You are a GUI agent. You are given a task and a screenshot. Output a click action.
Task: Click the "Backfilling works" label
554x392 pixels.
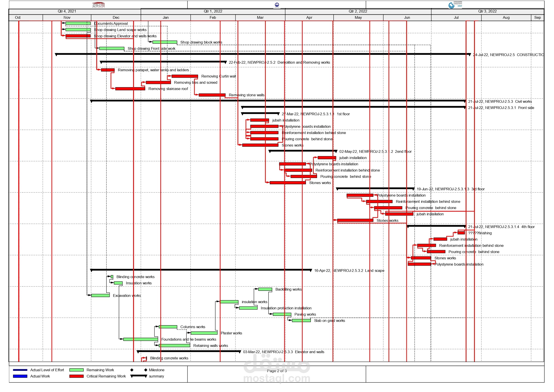(288, 289)
